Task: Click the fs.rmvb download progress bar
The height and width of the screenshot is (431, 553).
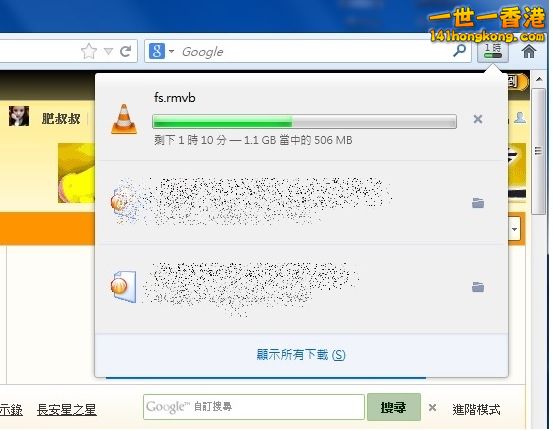Action: pos(304,121)
